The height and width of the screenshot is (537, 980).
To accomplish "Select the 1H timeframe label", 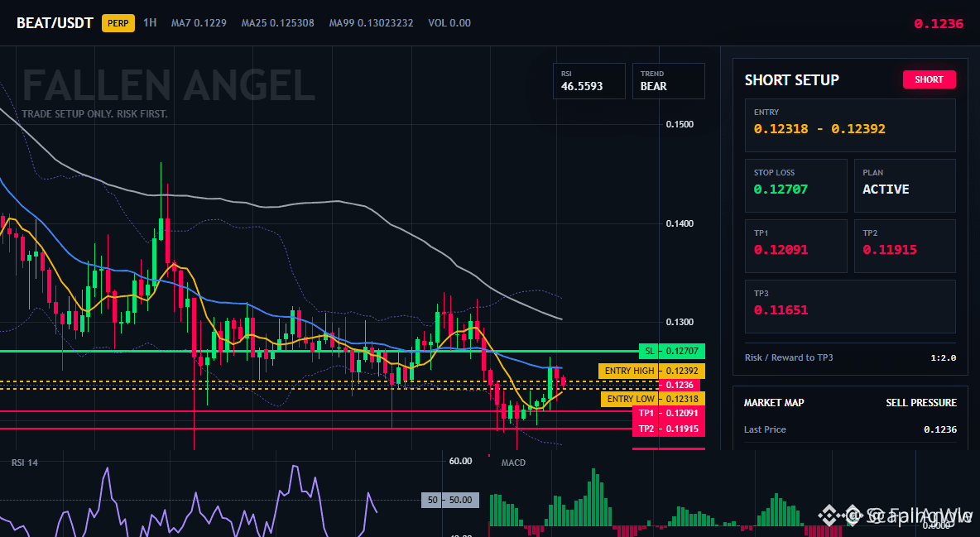I will (150, 22).
